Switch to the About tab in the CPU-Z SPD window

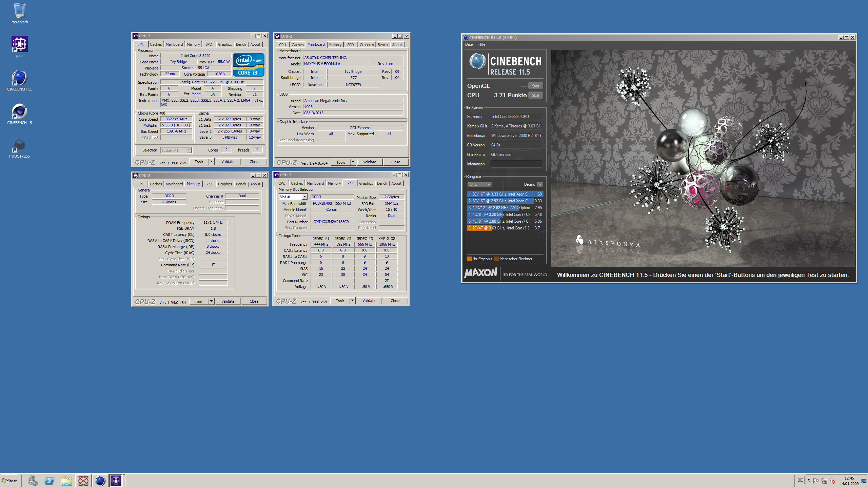(x=396, y=183)
